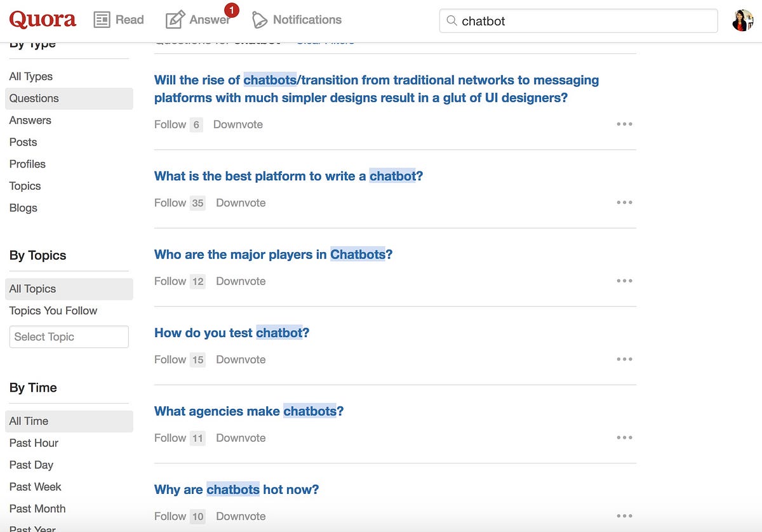Follow the chatbots hot question with 10 followers

click(180, 516)
